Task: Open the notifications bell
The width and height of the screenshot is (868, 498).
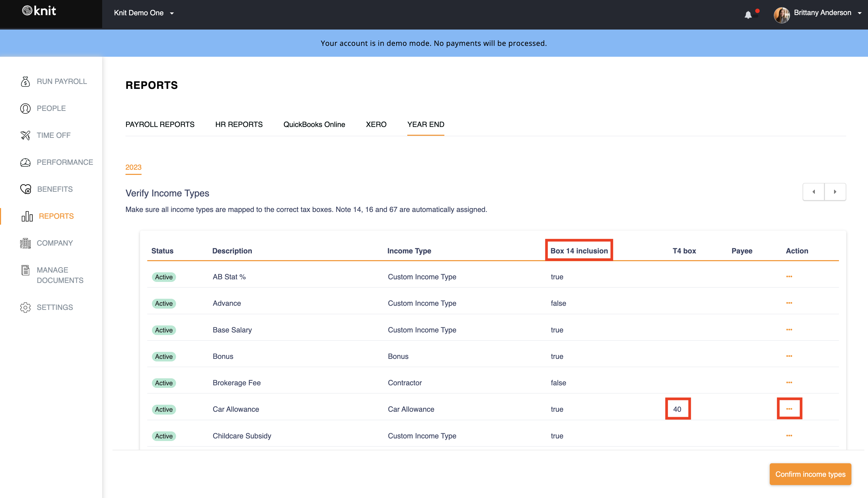Action: click(x=748, y=15)
